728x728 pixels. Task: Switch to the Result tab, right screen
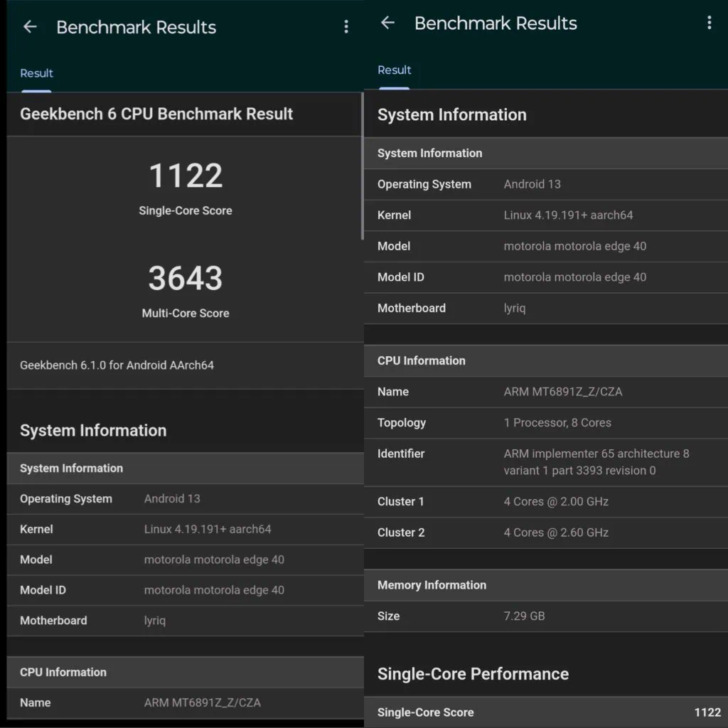[395, 70]
